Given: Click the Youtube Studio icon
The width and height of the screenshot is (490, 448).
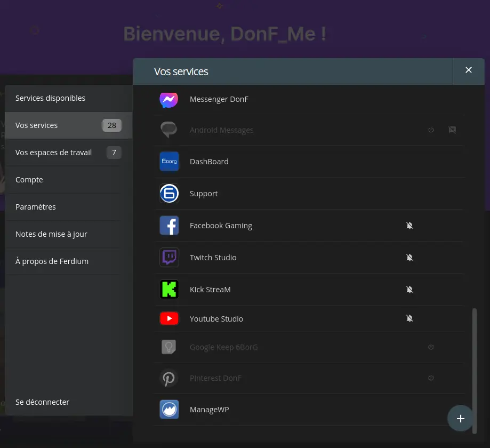Looking at the screenshot, I should tap(169, 318).
